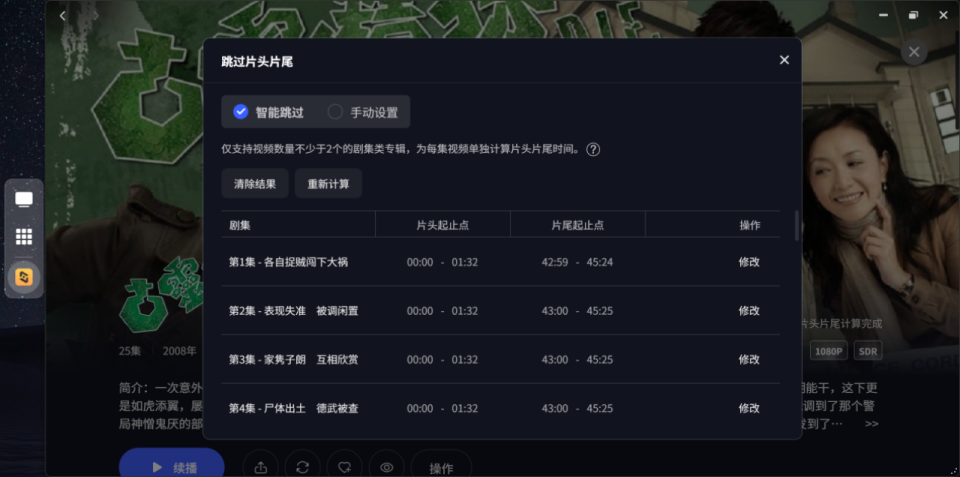Click episode 1 outro start time 42:59
Viewport: 960px width, 477px height.
(x=555, y=262)
